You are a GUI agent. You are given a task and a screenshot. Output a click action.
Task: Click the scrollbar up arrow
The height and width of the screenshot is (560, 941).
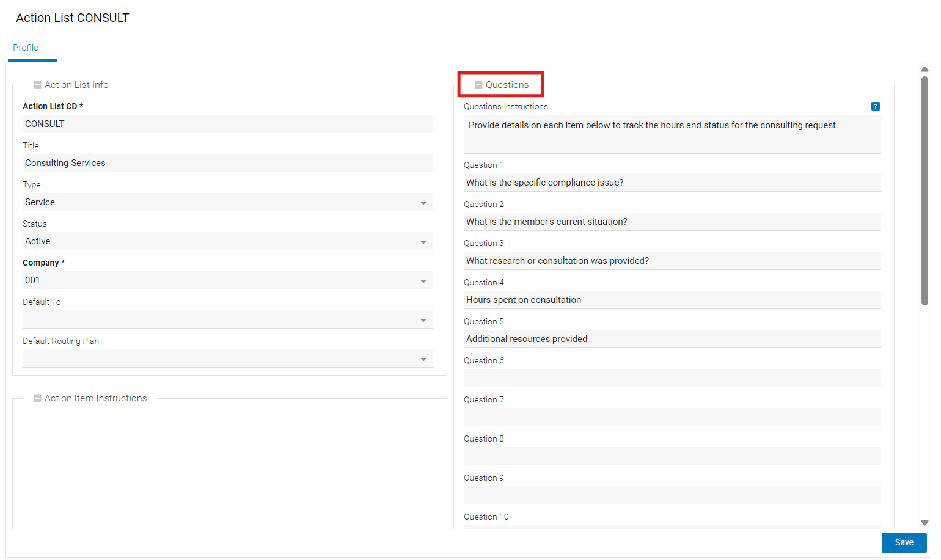click(x=925, y=69)
